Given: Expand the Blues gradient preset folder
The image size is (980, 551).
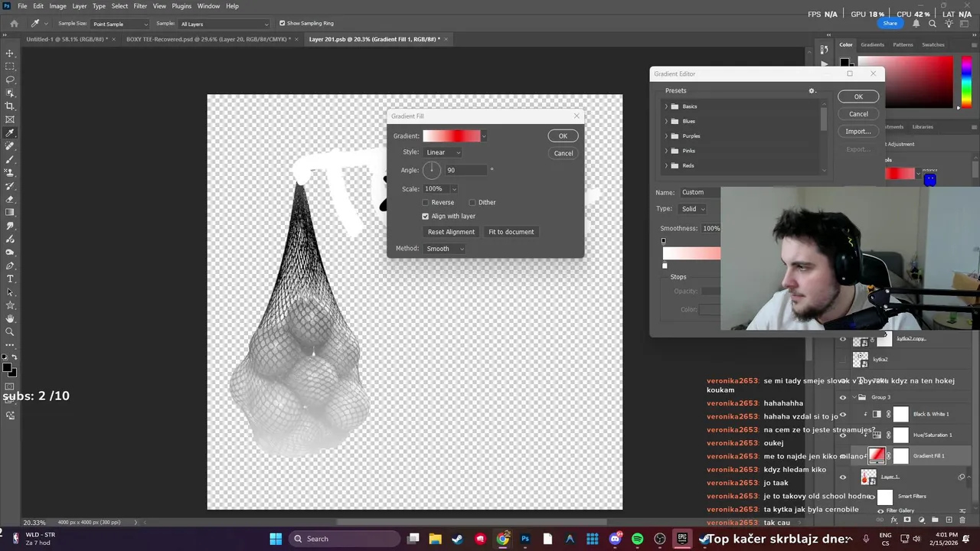Looking at the screenshot, I should pyautogui.click(x=666, y=121).
